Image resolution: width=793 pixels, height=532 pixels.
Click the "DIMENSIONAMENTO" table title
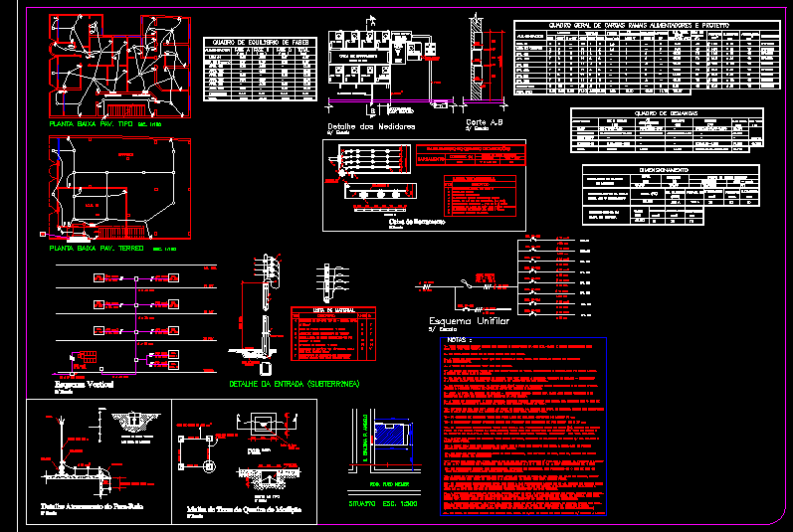pyautogui.click(x=664, y=170)
